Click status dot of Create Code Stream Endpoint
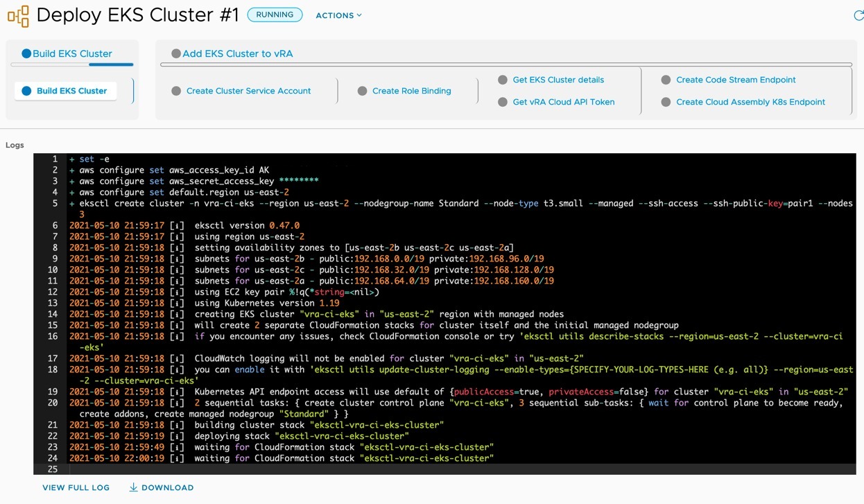Image resolution: width=864 pixels, height=504 pixels. [666, 80]
